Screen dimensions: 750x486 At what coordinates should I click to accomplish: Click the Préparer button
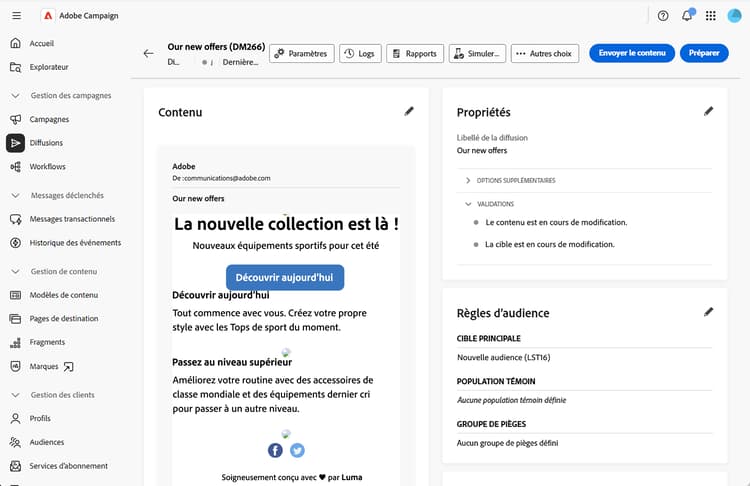pyautogui.click(x=704, y=53)
